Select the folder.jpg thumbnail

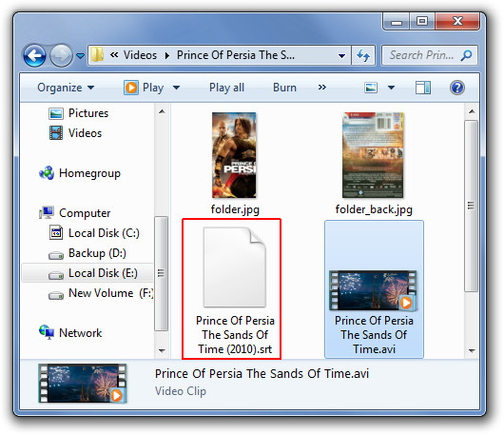tap(234, 155)
